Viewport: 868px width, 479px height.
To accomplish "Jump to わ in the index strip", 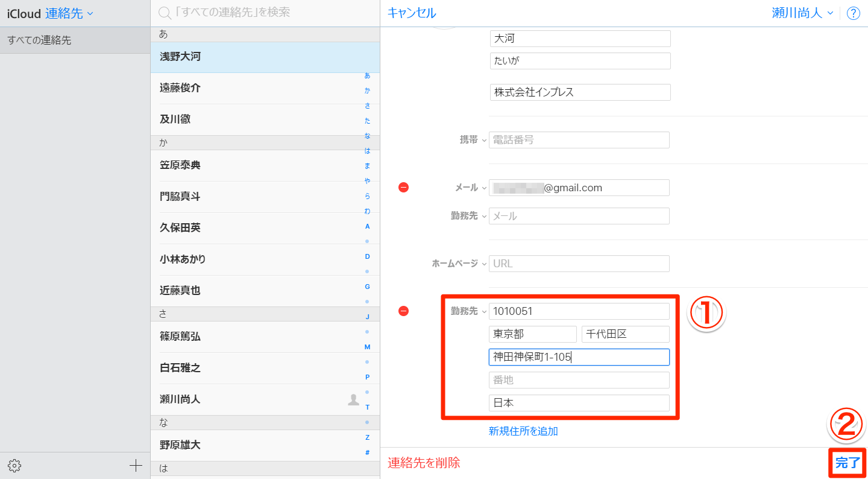I will [368, 211].
